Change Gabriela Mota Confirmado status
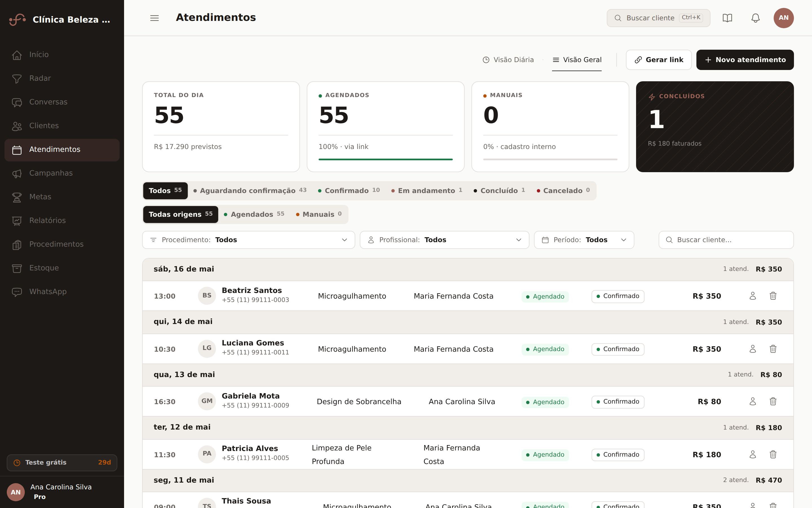Image resolution: width=812 pixels, height=508 pixels. [618, 402]
